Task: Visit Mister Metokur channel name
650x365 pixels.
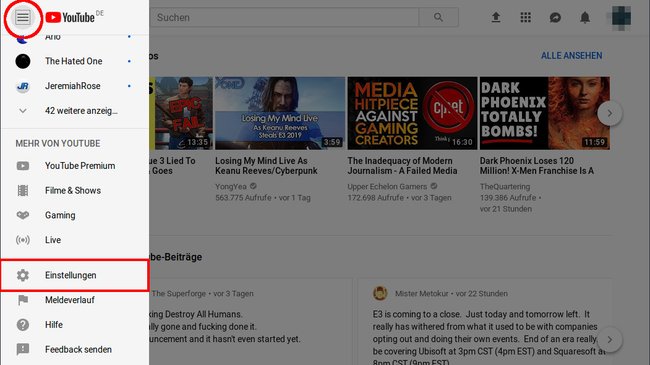Action: click(422, 293)
